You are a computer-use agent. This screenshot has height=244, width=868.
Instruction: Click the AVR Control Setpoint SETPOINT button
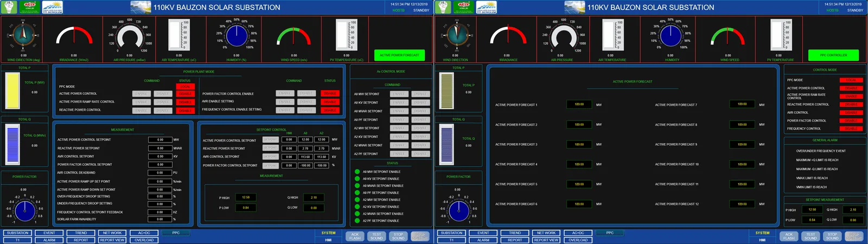270,157
